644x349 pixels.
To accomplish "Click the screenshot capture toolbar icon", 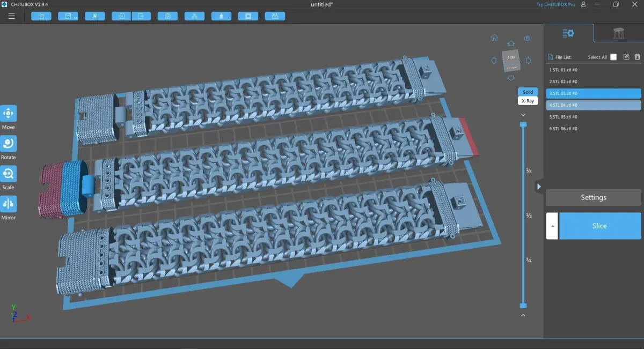I will (95, 16).
